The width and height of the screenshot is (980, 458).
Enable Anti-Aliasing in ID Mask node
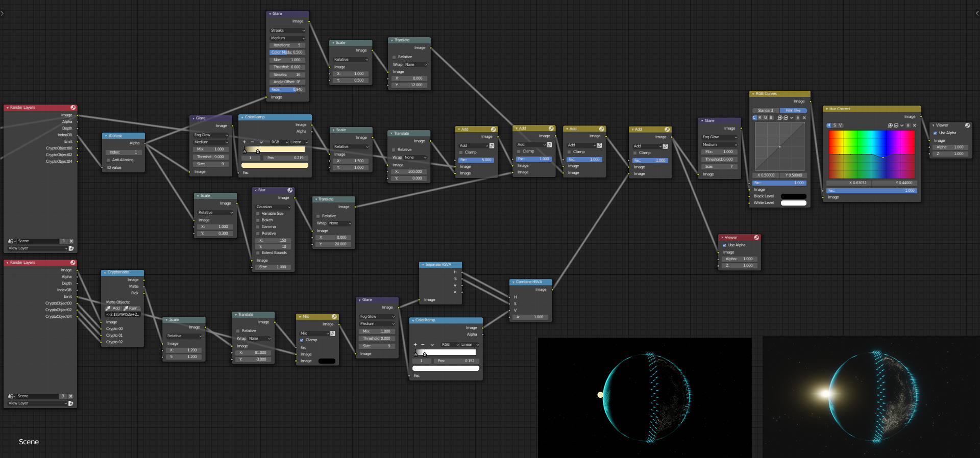point(108,160)
